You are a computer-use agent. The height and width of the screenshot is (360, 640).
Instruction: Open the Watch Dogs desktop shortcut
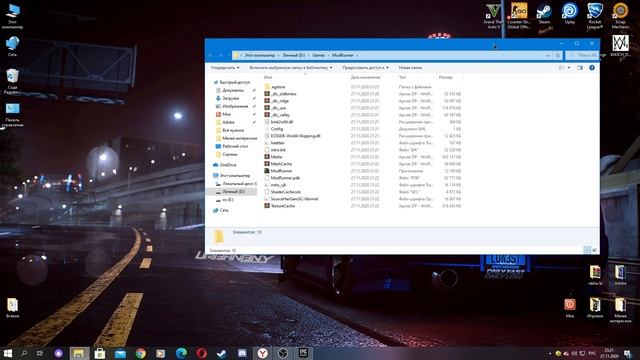(x=620, y=47)
